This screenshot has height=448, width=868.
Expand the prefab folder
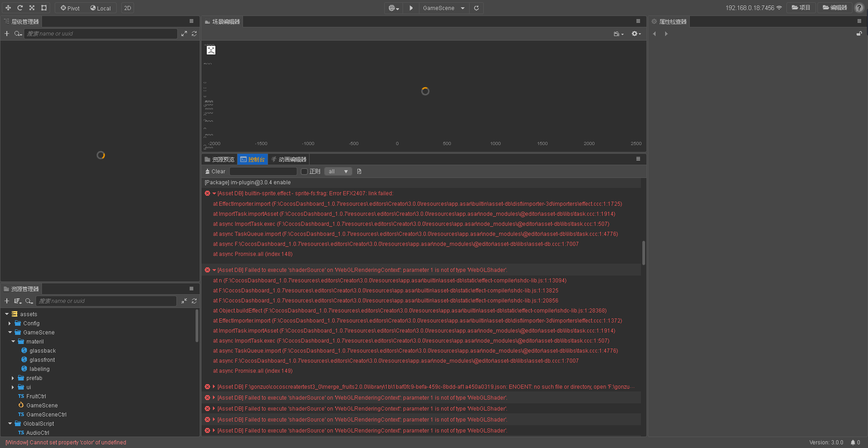click(x=13, y=378)
